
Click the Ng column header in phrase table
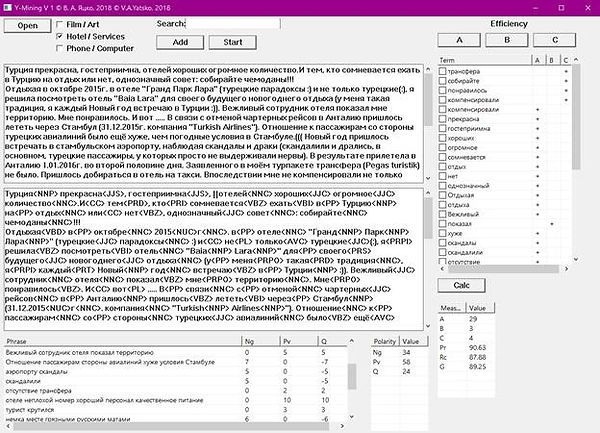(261, 341)
